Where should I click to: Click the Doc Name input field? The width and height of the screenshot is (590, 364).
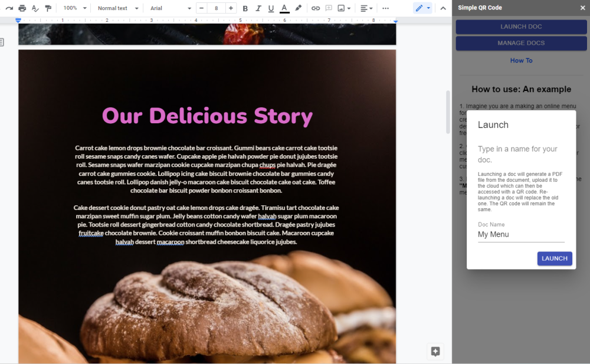coord(521,235)
